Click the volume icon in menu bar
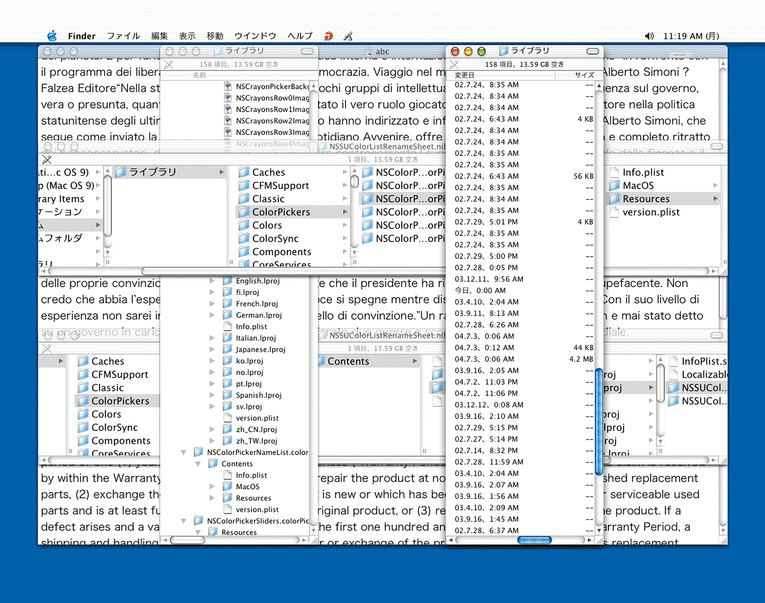The height and width of the screenshot is (603, 765). 649,36
